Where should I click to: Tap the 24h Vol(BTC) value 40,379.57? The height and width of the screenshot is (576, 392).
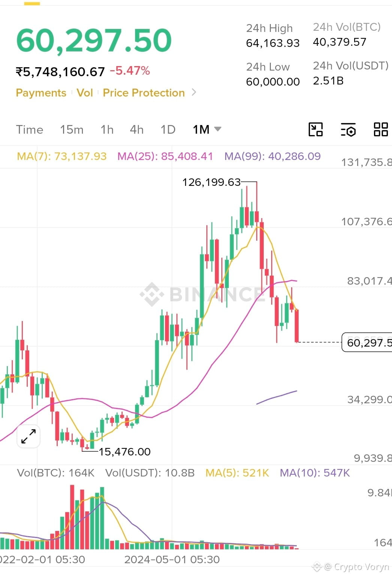tap(339, 42)
